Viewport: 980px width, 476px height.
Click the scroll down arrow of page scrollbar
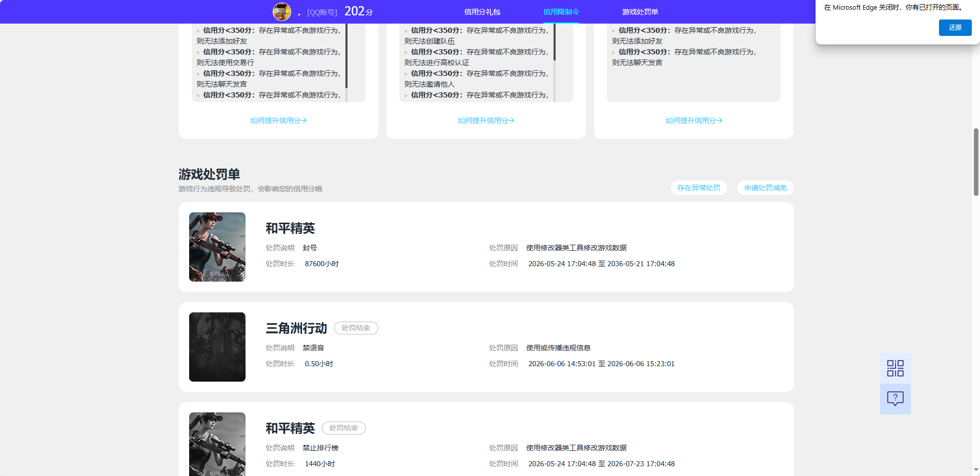pos(976,470)
